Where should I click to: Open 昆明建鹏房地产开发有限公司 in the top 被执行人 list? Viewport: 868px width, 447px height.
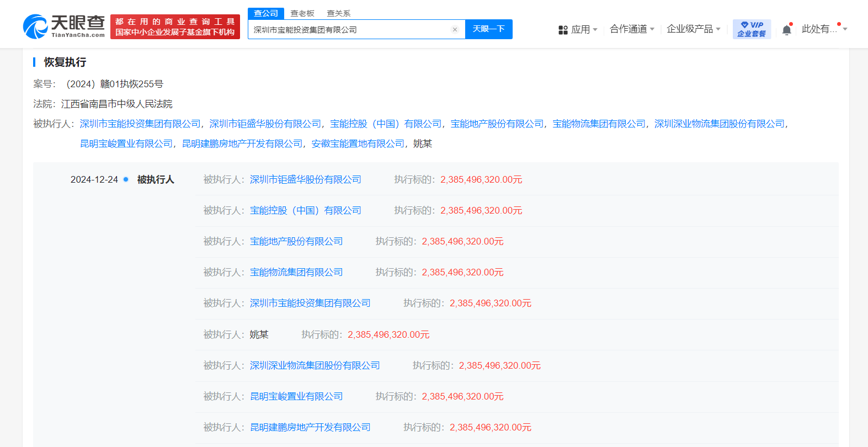(x=242, y=143)
